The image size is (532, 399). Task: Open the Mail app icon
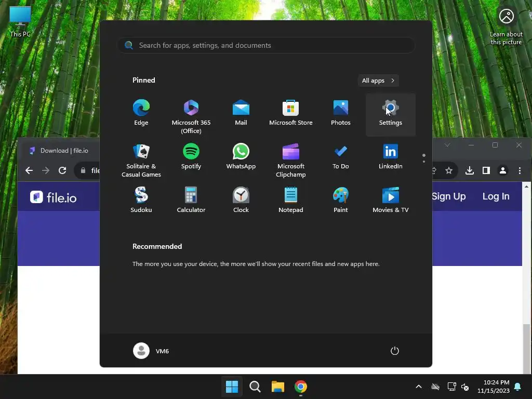click(241, 114)
